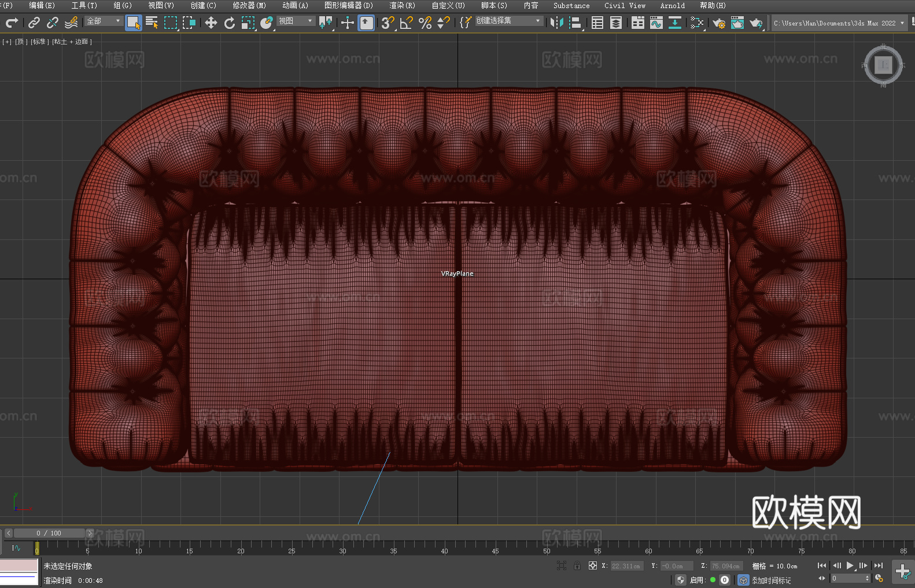Open the Curve Editor icon
Screen dimensions: 915x588
coord(656,23)
